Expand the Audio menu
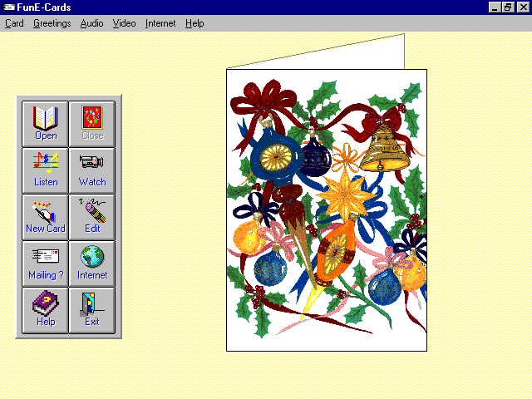The height and width of the screenshot is (399, 532). click(x=91, y=23)
